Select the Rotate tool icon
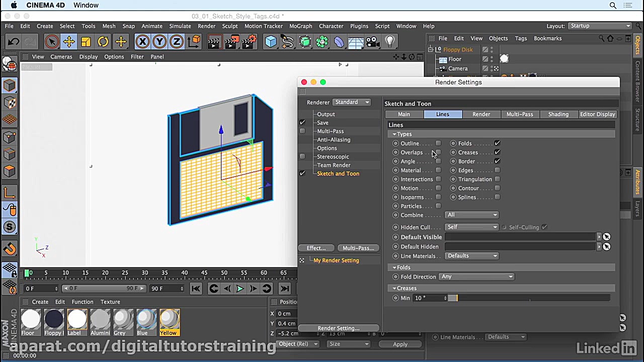The image size is (644, 362). click(x=103, y=42)
